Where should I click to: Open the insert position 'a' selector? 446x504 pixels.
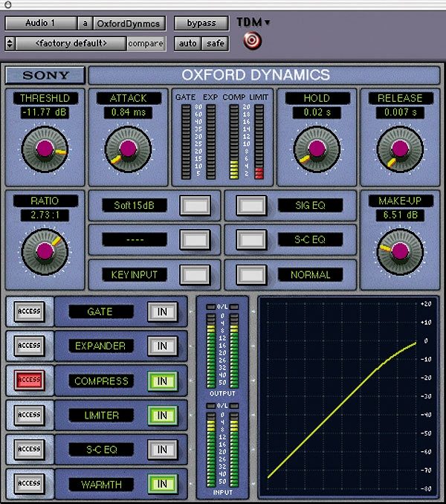(85, 23)
